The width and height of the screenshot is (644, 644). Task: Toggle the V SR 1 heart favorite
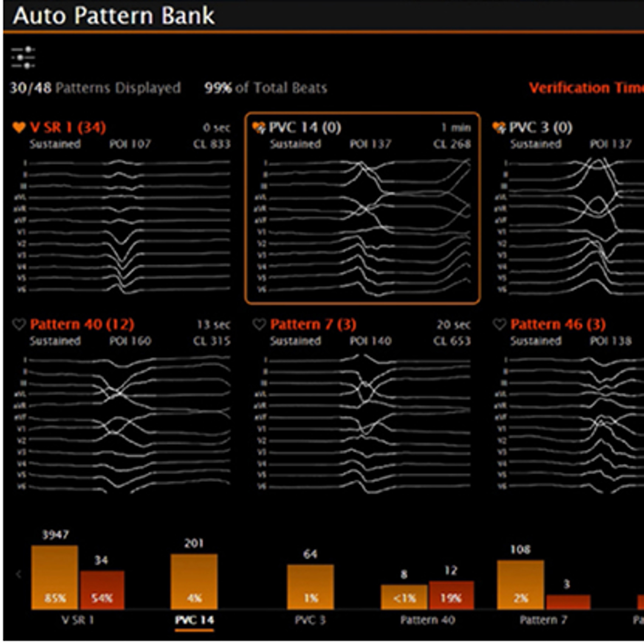(x=19, y=127)
